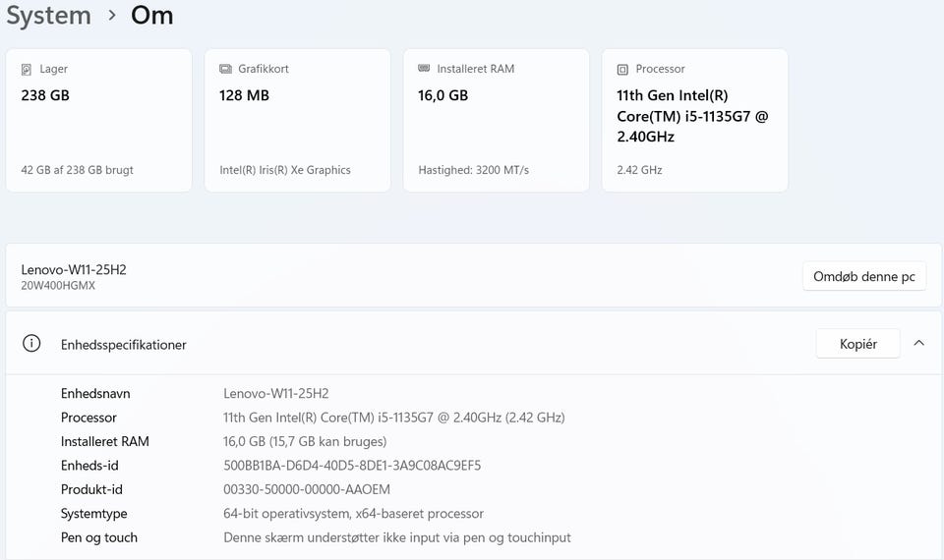Image resolution: width=944 pixels, height=560 pixels.
Task: Click the Enheds-id value text
Action: tap(352, 466)
